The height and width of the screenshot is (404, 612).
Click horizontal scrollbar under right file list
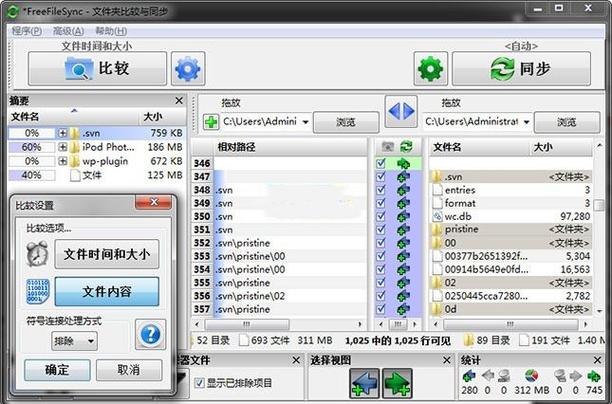point(511,324)
